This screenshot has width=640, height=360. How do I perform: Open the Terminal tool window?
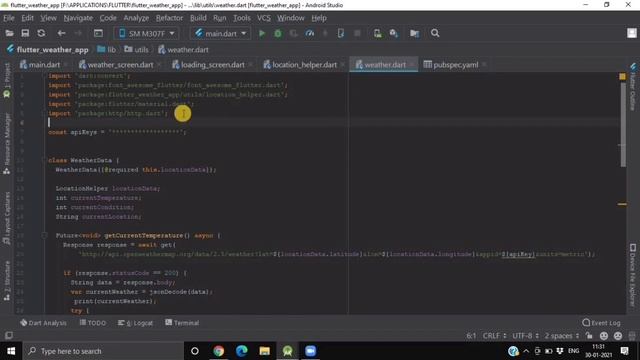182,323
